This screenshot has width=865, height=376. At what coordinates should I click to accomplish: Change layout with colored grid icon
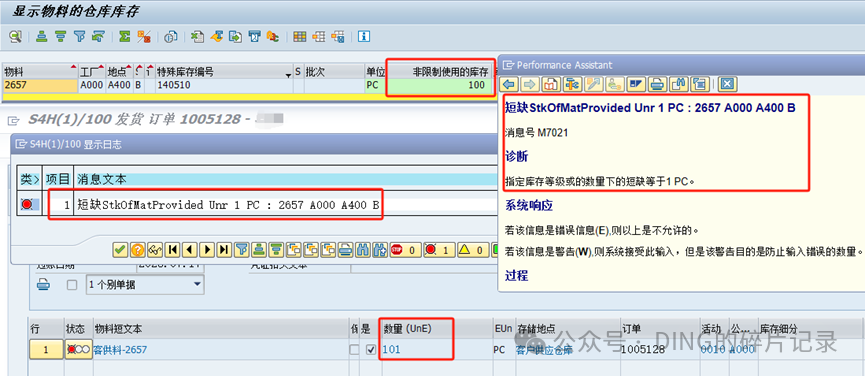pyautogui.click(x=300, y=37)
